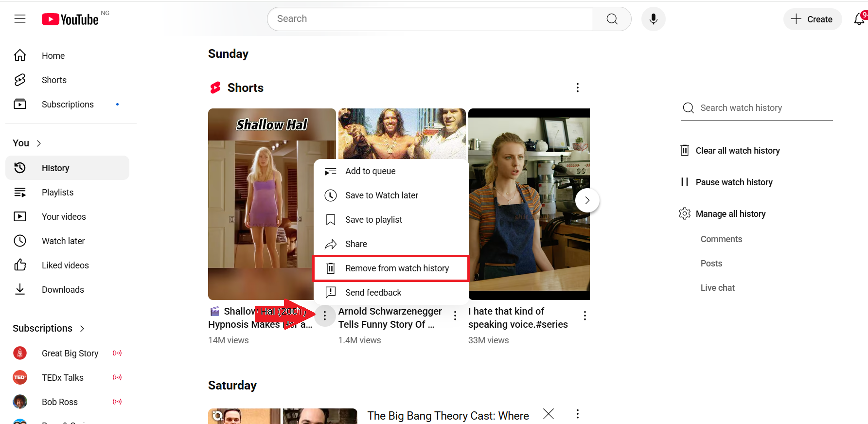Image resolution: width=868 pixels, height=424 pixels.
Task: Play the 'I hate that kind of' short
Action: tap(529, 204)
